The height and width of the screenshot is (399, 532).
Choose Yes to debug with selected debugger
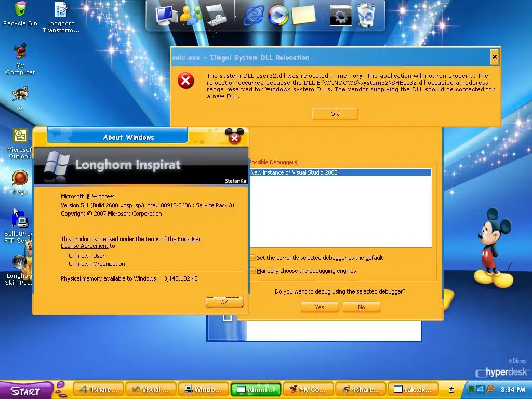tap(320, 307)
